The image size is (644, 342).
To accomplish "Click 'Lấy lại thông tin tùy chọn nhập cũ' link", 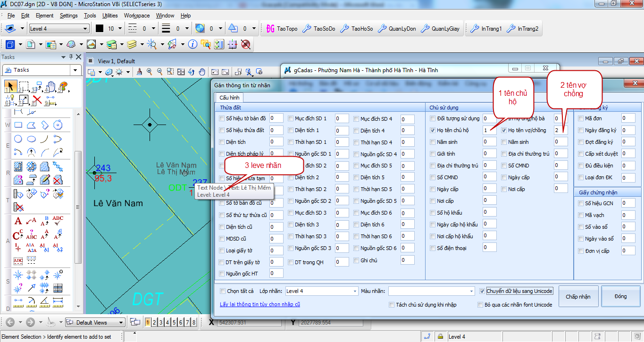I will (259, 304).
